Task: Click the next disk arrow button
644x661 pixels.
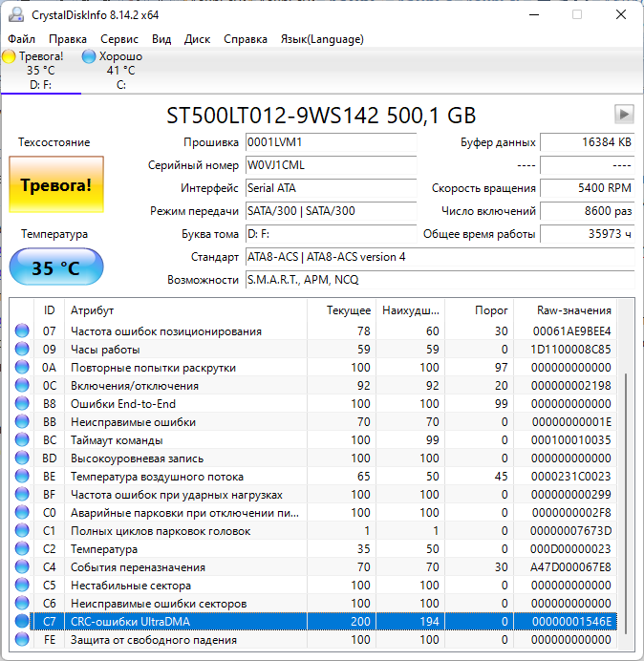Action: point(624,114)
